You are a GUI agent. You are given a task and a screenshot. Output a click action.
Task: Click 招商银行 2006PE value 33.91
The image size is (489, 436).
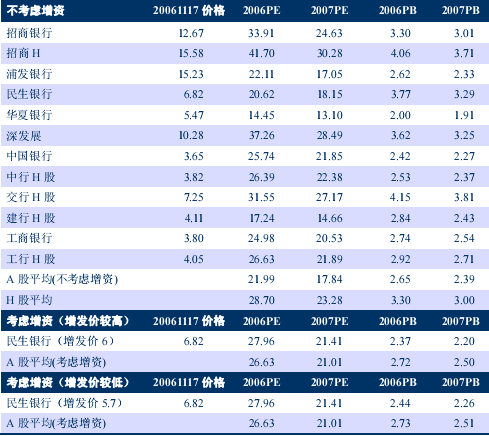pos(261,33)
